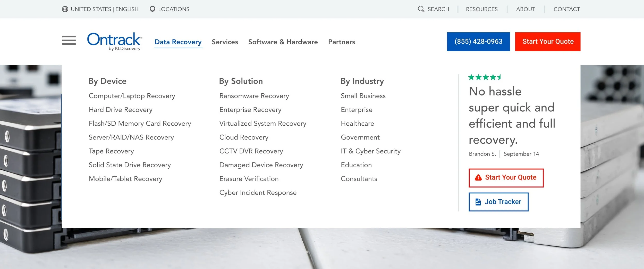Go to Ransomware Recovery

point(254,96)
